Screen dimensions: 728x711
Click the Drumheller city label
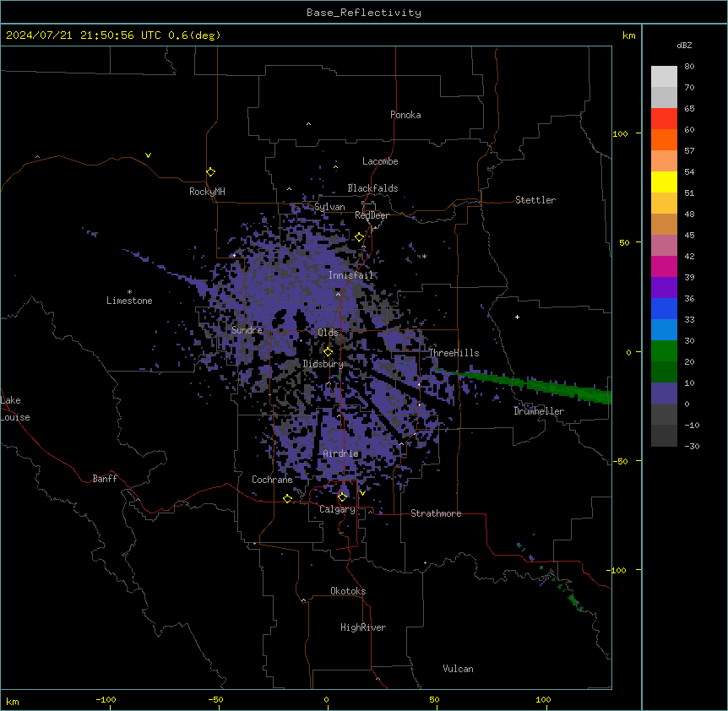(x=539, y=411)
